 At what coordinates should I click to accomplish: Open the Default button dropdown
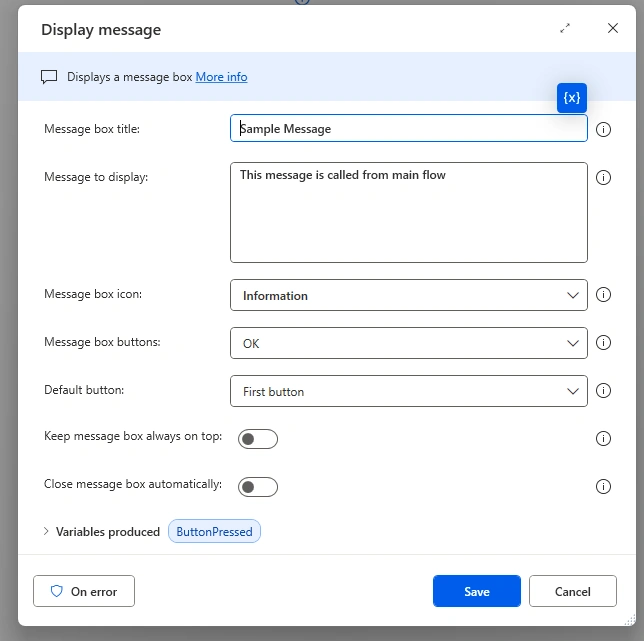[409, 391]
